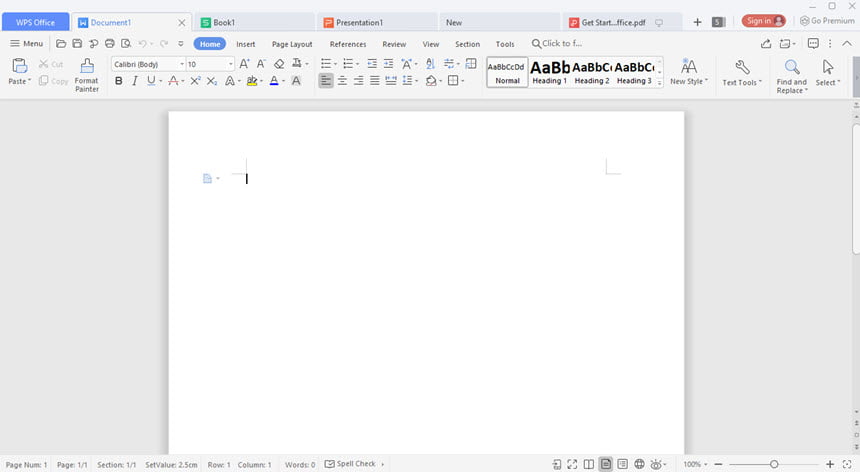Open highlight color yellow swatch button
Image resolution: width=860 pixels, height=472 pixels.
[252, 81]
